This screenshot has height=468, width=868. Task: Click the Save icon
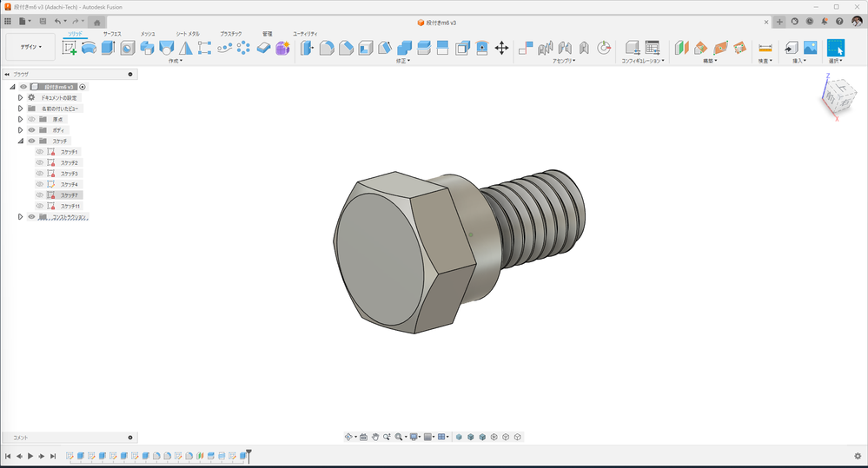pos(43,22)
